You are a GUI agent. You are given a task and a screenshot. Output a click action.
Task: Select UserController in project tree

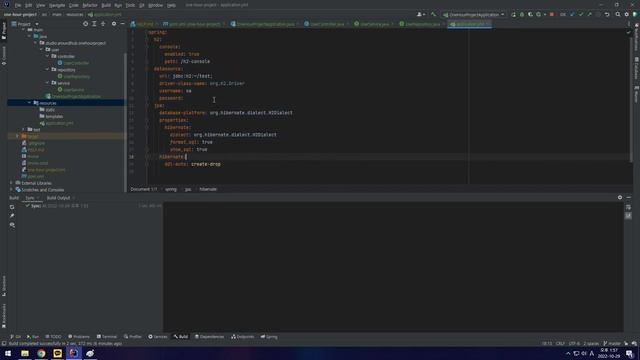click(73, 63)
